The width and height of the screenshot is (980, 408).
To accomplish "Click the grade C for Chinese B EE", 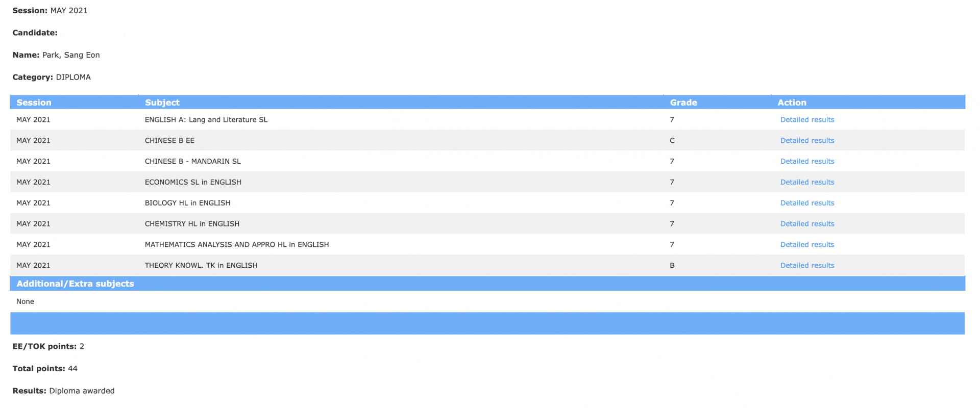I will 672,141.
